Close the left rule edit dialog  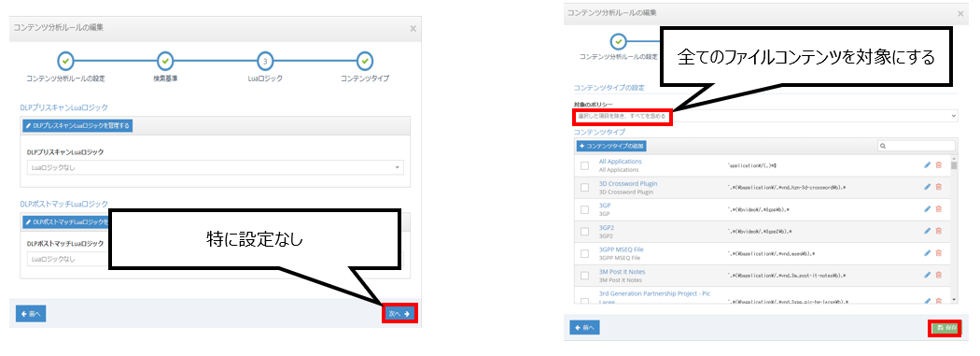(x=413, y=28)
